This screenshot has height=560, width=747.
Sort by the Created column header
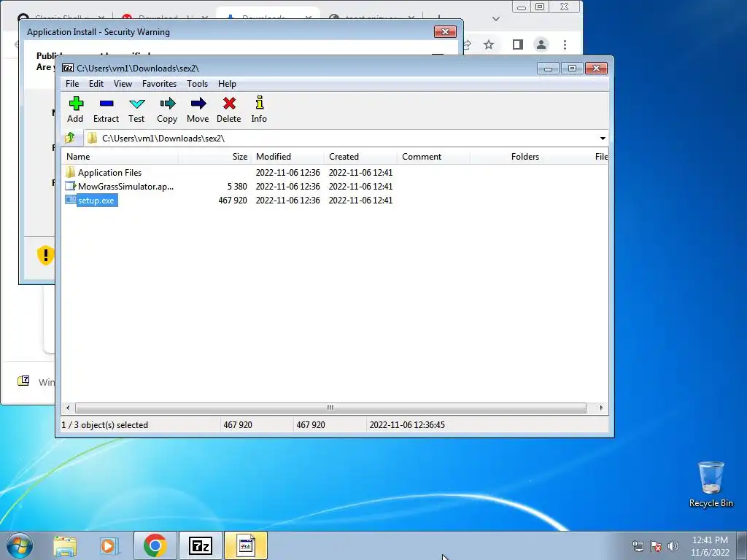[x=360, y=157]
